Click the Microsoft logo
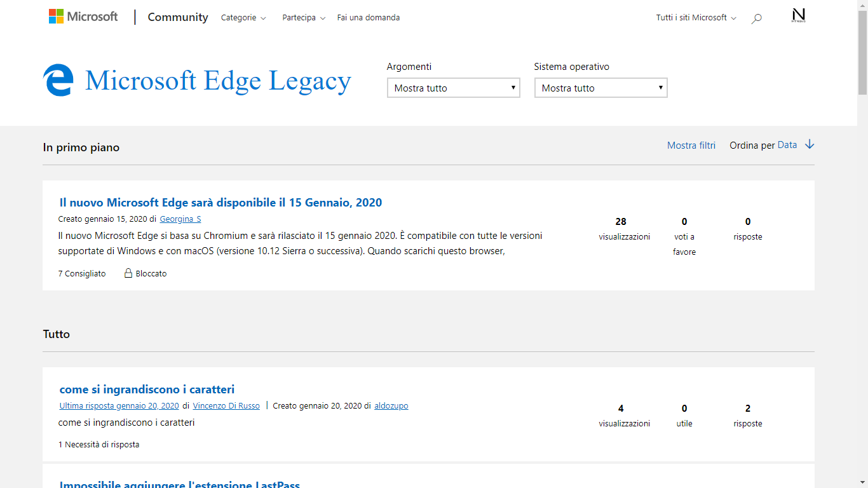The width and height of the screenshot is (868, 488). click(x=83, y=17)
